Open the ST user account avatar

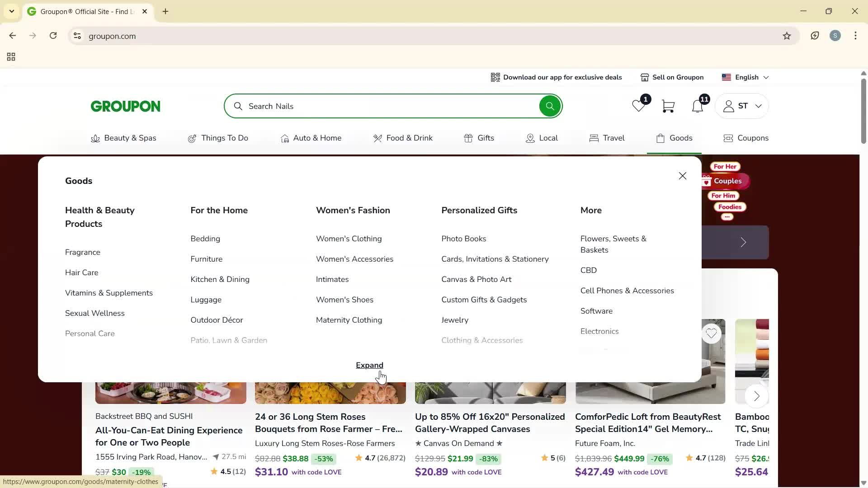(729, 106)
